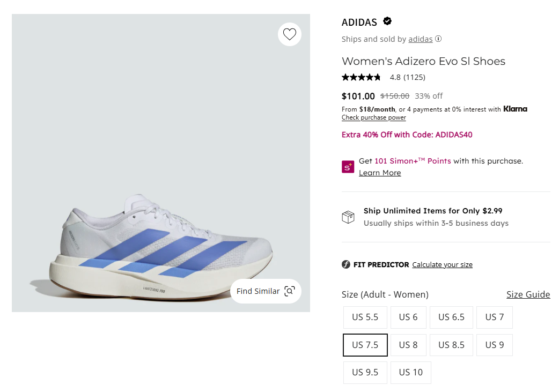This screenshot has height=392, width=559.
Task: Choose size US 10
Action: tap(411, 372)
